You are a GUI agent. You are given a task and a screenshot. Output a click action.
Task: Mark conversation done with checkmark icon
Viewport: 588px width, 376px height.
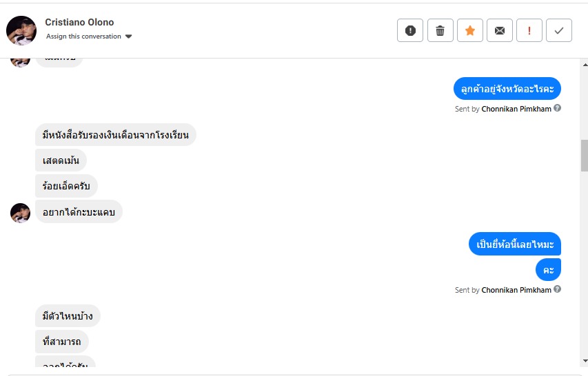559,30
